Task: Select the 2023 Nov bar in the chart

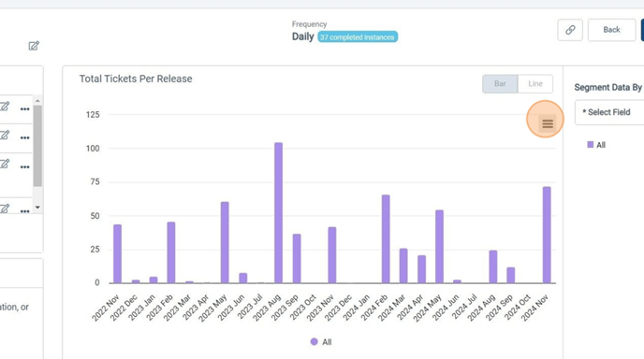Action: (332, 255)
